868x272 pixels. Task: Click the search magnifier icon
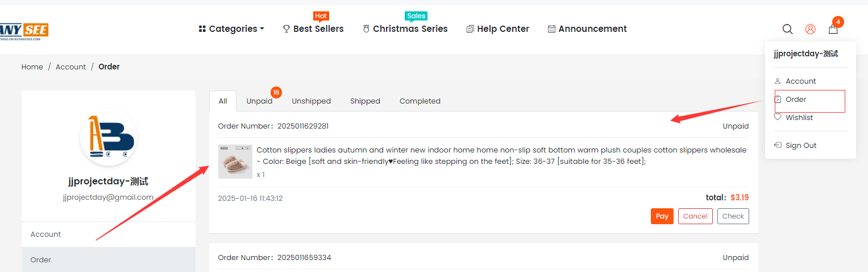click(x=787, y=29)
